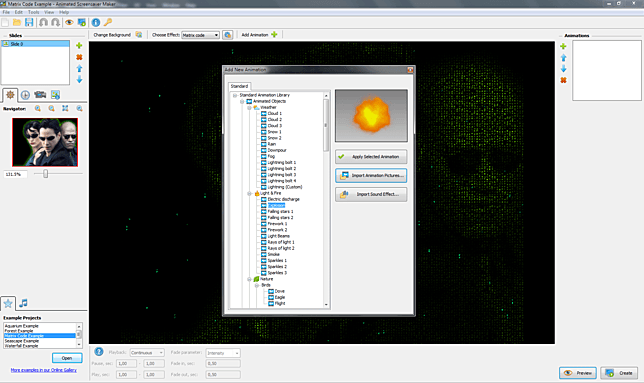Collapse the Standard Animation Library node
This screenshot has height=383, width=644.
(x=235, y=95)
